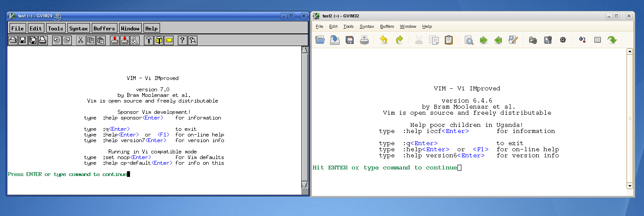Build tags with GVIM32 table icon

point(597,40)
